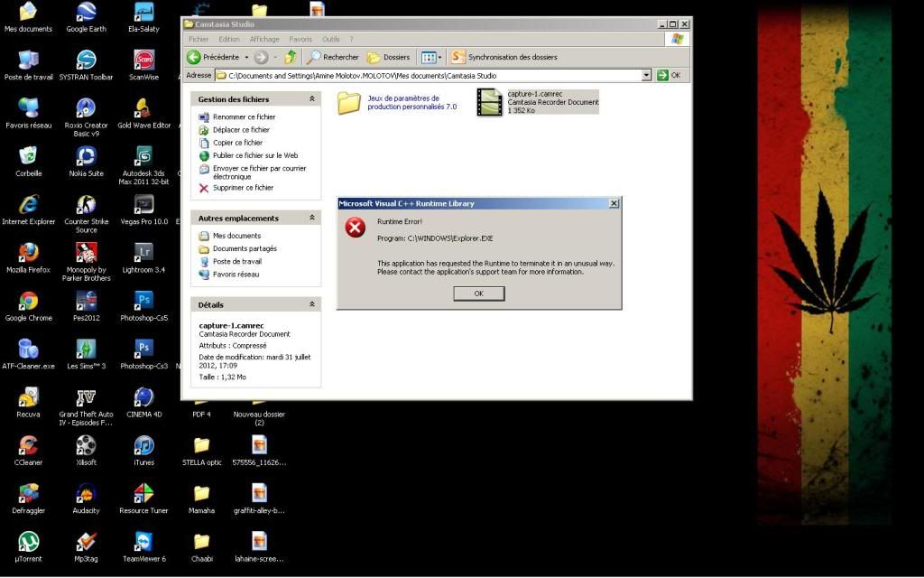924x578 pixels.
Task: Collapse the Détails panel
Action: (312, 305)
